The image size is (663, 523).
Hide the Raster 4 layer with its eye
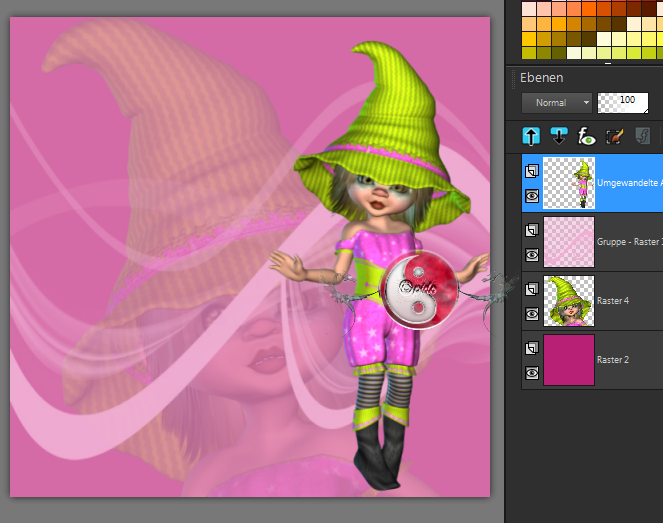(x=532, y=314)
